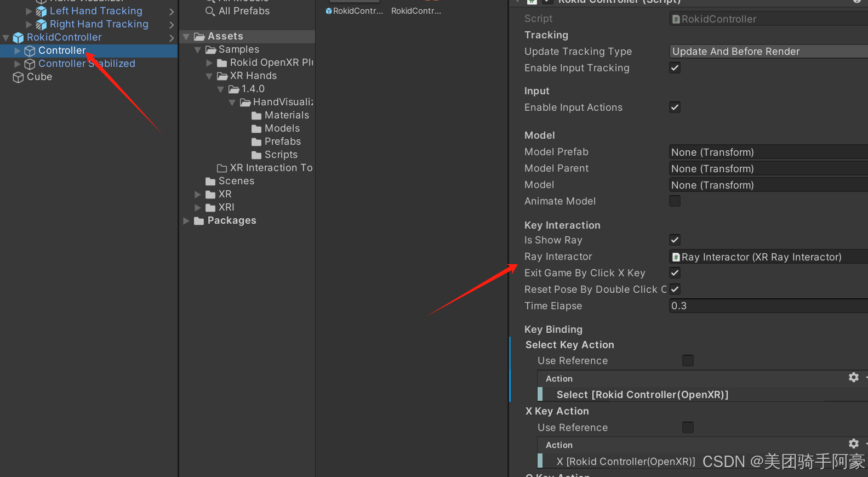The image size is (868, 477).
Task: Collapse the Samples folder tree
Action: point(198,50)
